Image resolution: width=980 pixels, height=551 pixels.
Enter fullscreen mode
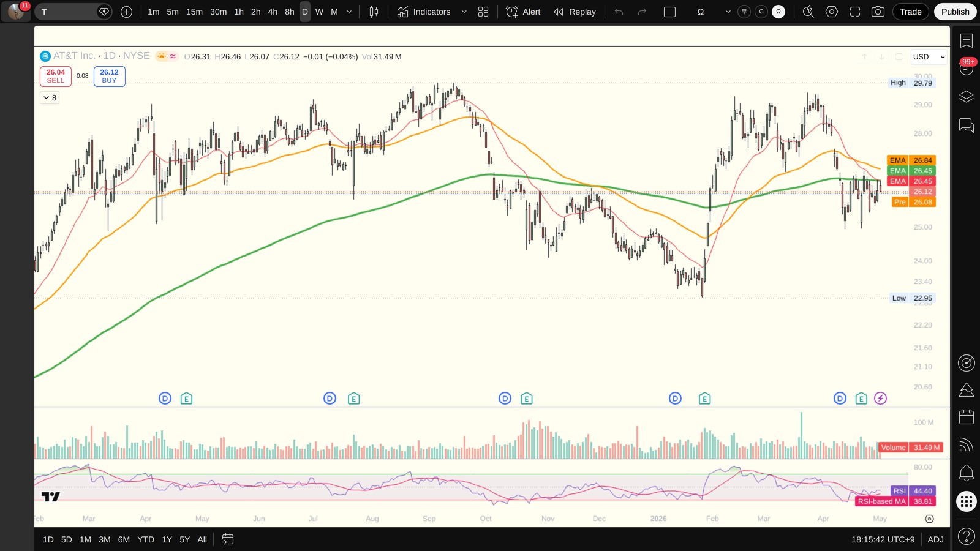855,12
